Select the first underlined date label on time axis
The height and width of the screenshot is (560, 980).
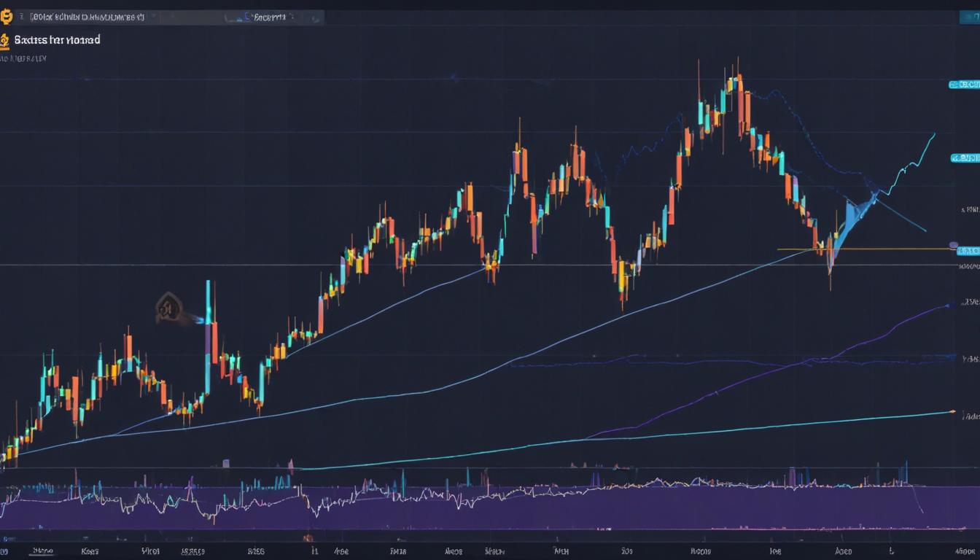click(42, 552)
